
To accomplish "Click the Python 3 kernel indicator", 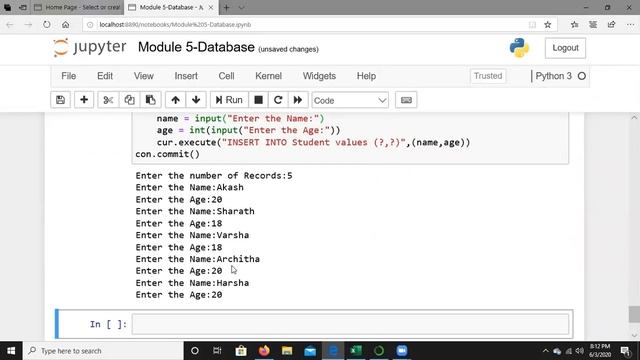I will click(553, 76).
